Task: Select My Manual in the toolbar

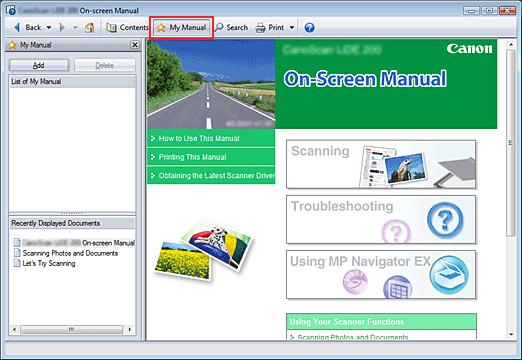Action: coord(181,27)
